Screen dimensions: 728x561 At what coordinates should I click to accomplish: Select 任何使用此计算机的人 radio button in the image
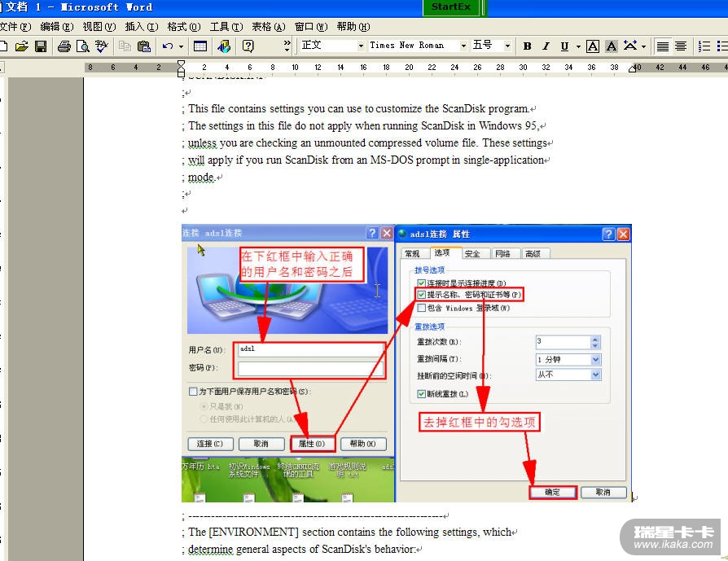coord(204,419)
